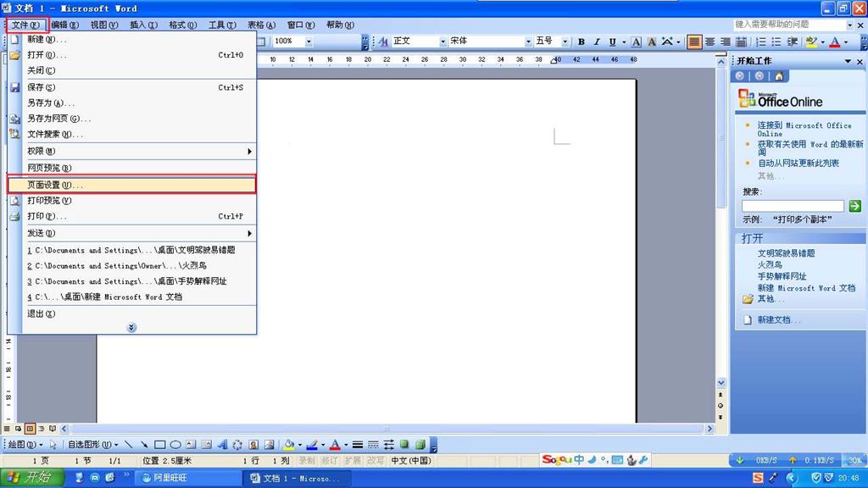This screenshot has width=868, height=488.
Task: Toggle right text alignment
Action: click(726, 42)
